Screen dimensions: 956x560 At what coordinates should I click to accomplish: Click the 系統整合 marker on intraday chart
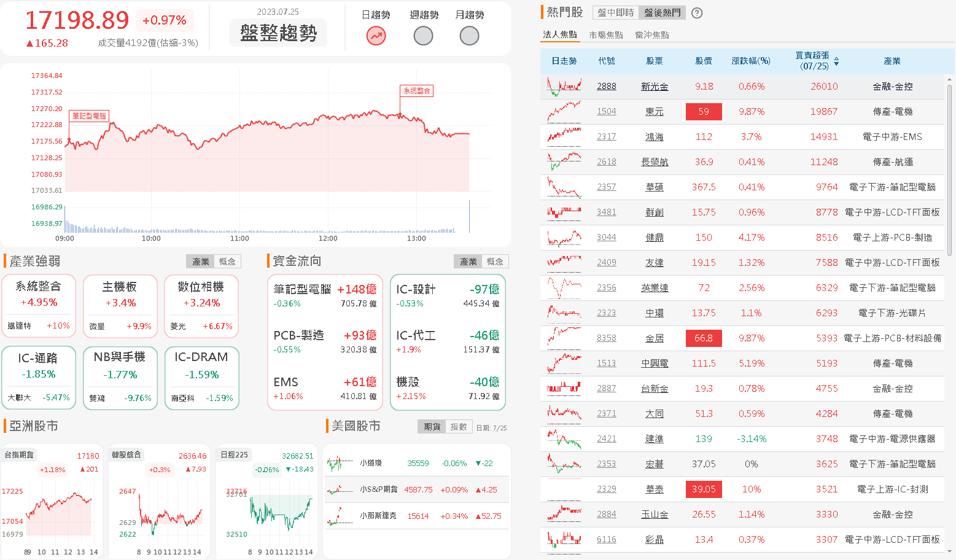(x=417, y=90)
